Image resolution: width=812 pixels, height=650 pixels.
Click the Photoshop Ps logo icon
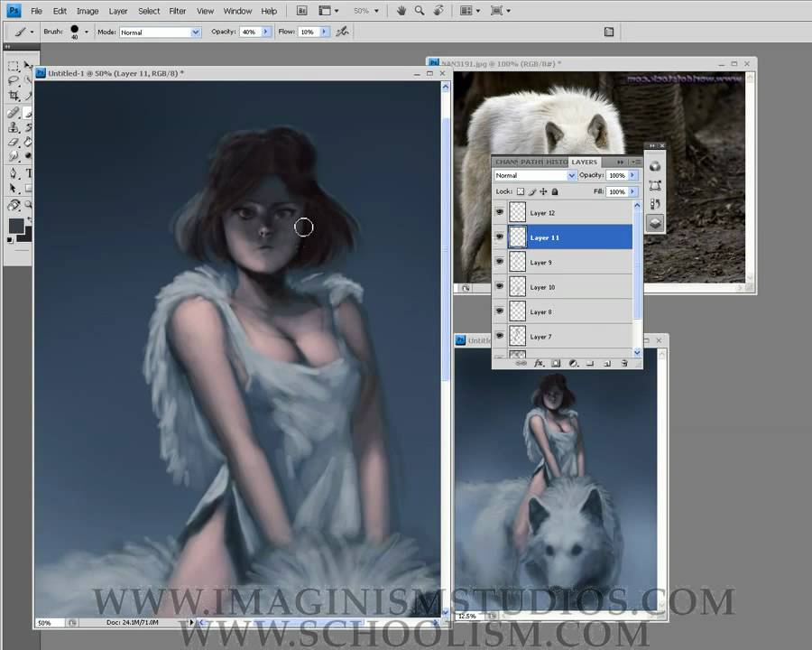point(14,10)
